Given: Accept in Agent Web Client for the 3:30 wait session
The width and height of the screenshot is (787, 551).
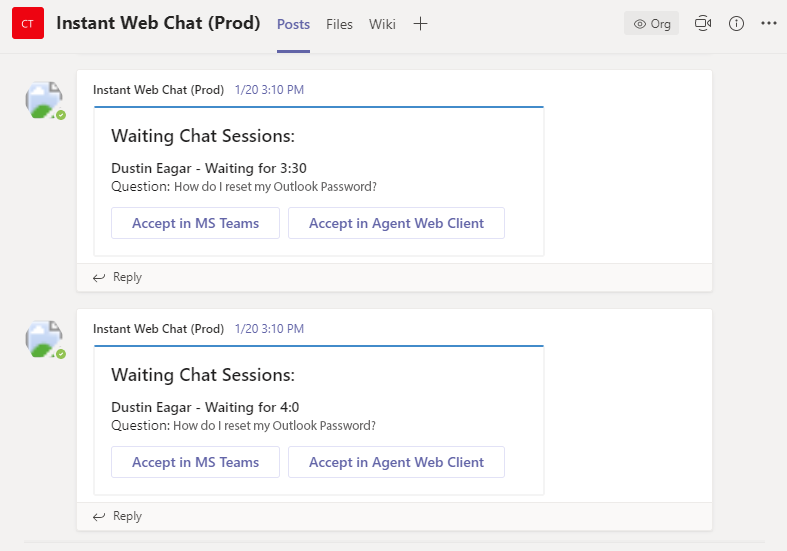Looking at the screenshot, I should (x=396, y=223).
